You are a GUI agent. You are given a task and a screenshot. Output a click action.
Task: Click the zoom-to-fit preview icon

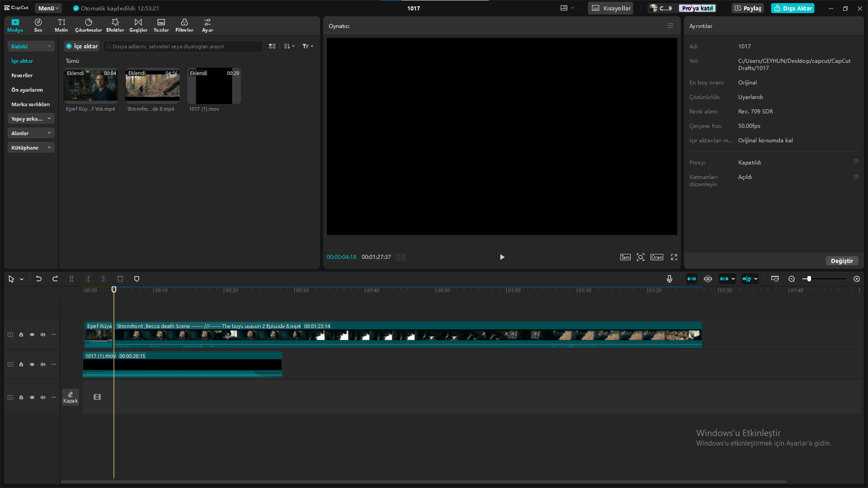point(641,257)
